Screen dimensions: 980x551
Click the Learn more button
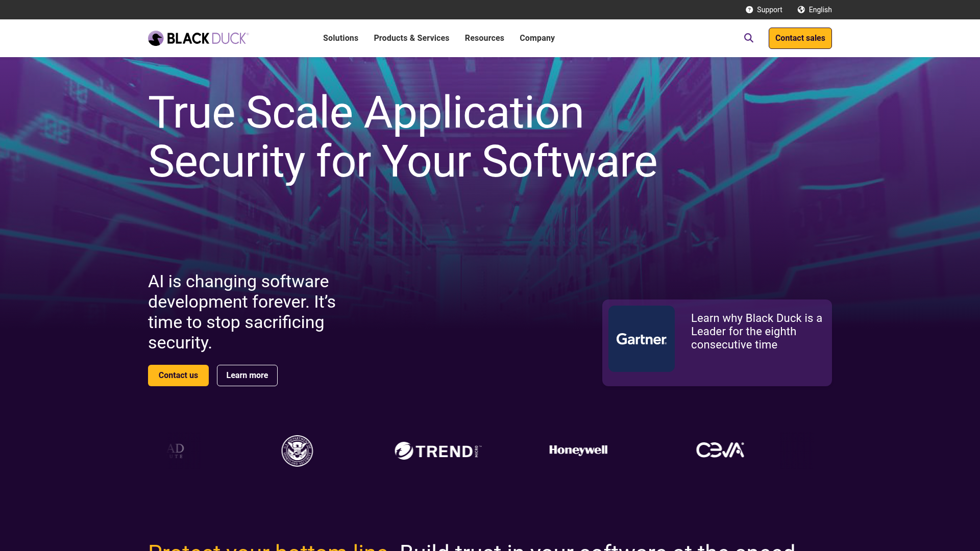(x=247, y=375)
